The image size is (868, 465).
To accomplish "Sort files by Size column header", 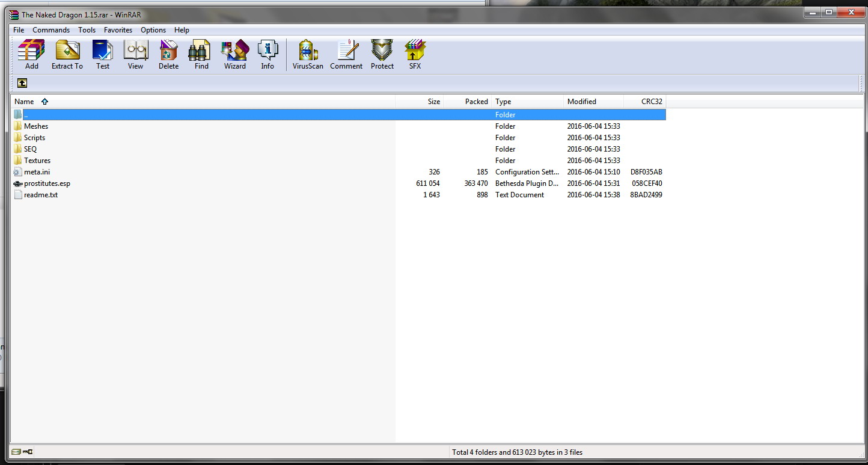I will click(x=420, y=102).
